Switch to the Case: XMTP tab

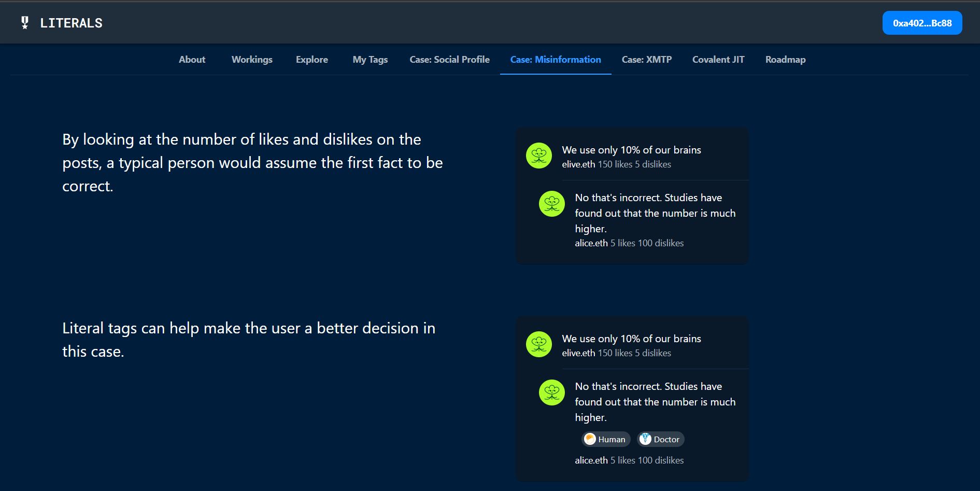(646, 60)
